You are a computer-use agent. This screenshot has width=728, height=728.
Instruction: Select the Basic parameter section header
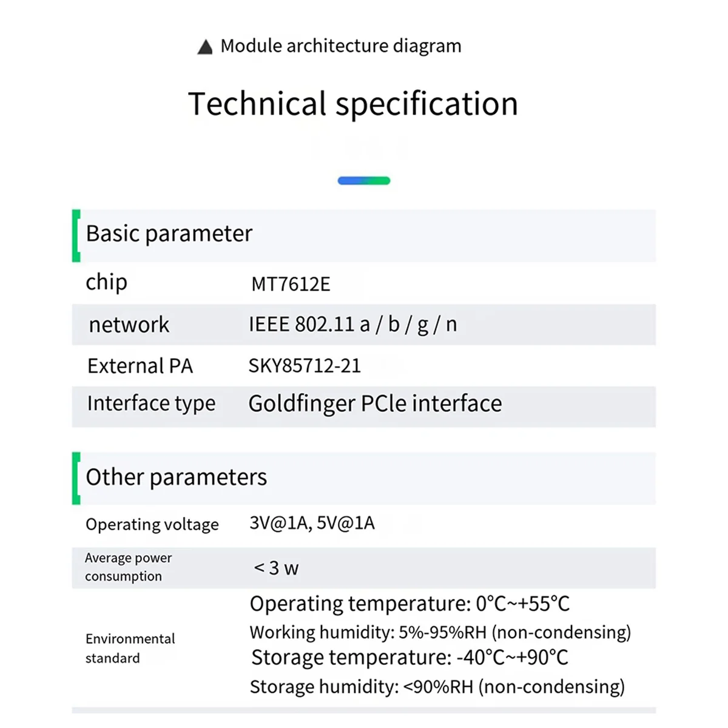[169, 234]
